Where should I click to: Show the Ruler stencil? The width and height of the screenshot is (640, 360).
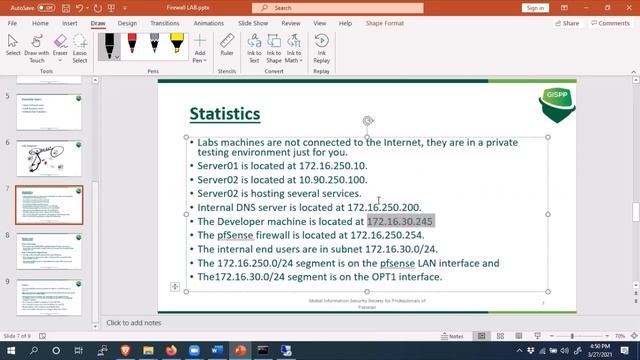(x=227, y=45)
